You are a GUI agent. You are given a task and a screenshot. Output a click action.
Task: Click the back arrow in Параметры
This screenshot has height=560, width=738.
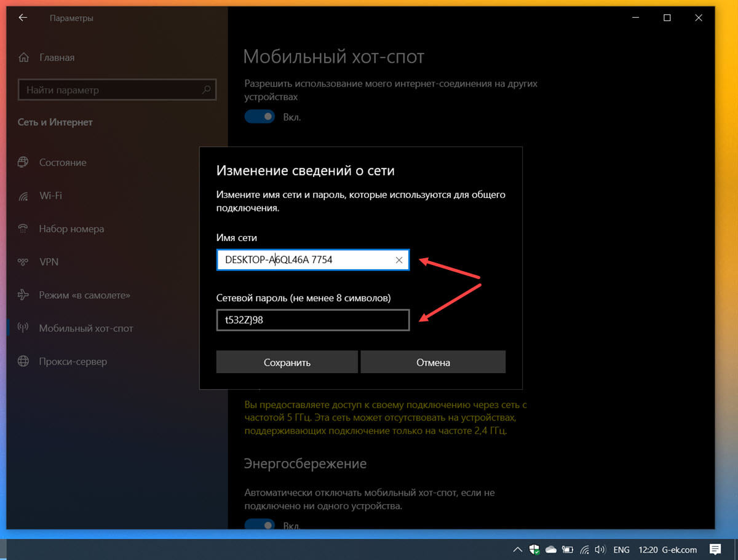click(23, 18)
